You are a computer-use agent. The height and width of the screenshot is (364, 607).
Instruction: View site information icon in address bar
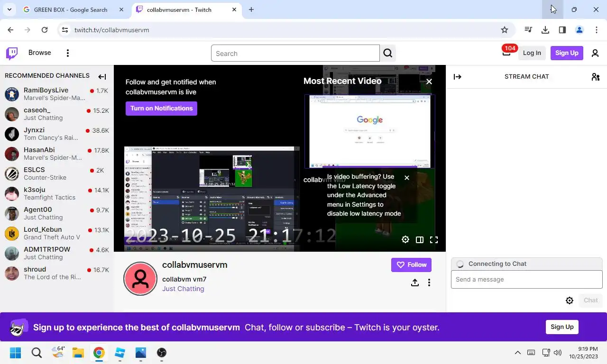[65, 30]
